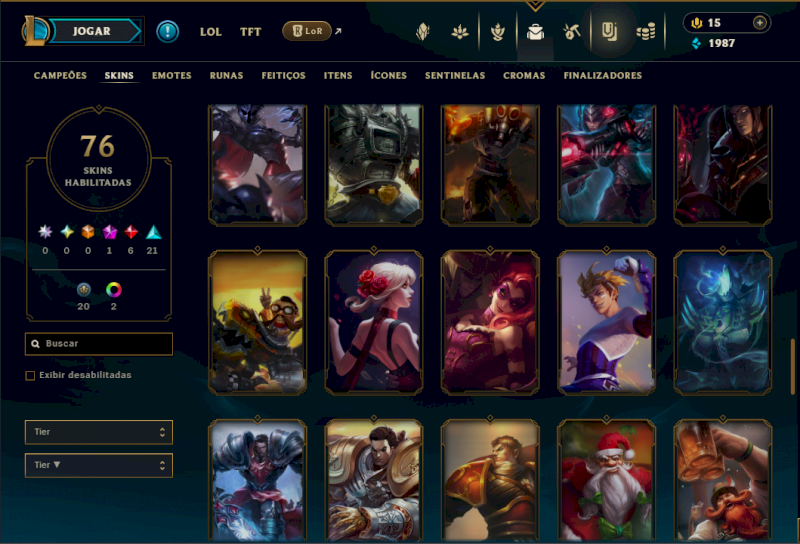Click the rainbow chroma wheel icon
Image resolution: width=800 pixels, height=544 pixels.
(x=113, y=290)
